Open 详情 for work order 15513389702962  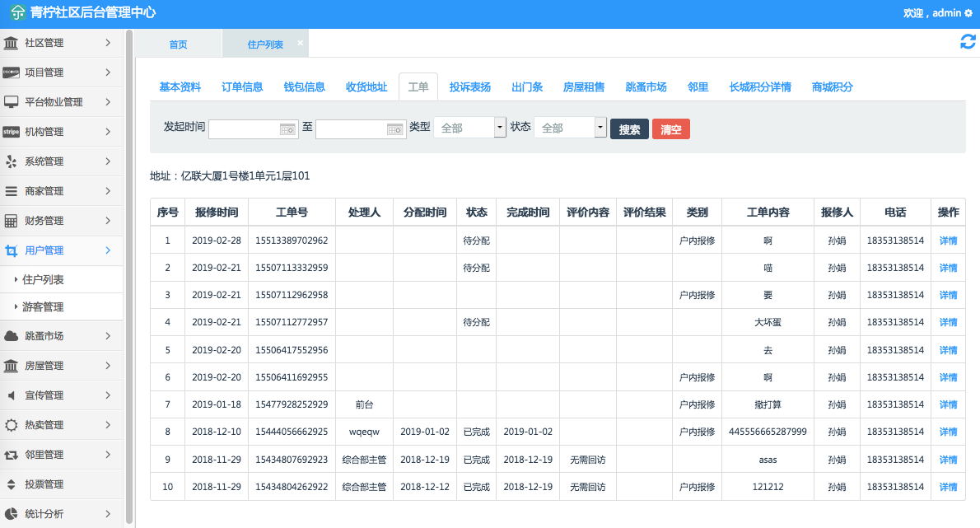click(948, 241)
